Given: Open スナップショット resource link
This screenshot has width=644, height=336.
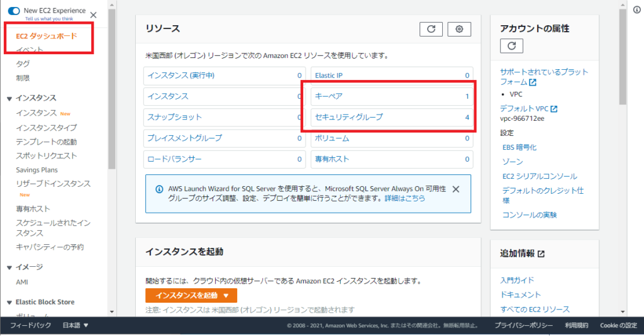Looking at the screenshot, I should coord(175,118).
